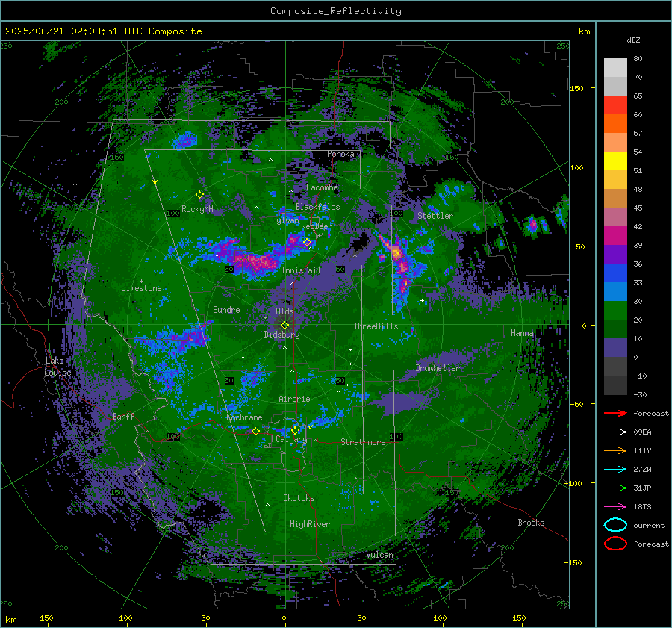672x628 pixels.
Task: Click the Lacombe map label
Action: click(322, 187)
